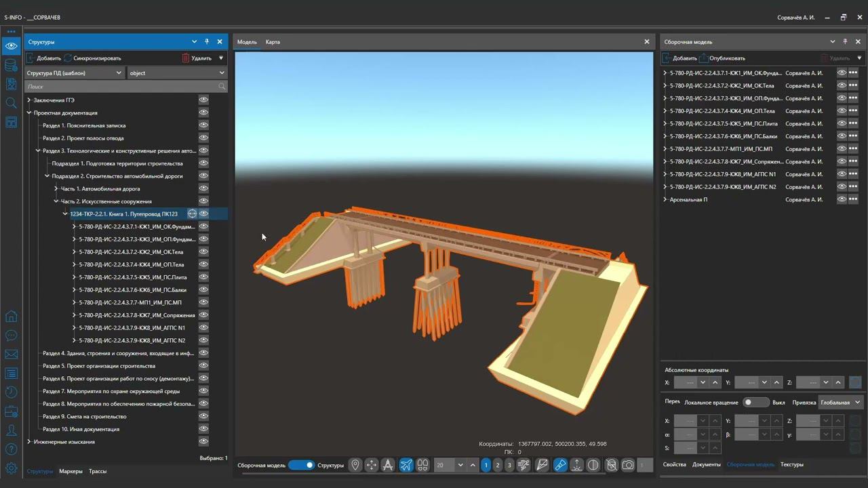Click the crossed-out trash tool in viewport toolbar
868x488 pixels.
pos(611,465)
